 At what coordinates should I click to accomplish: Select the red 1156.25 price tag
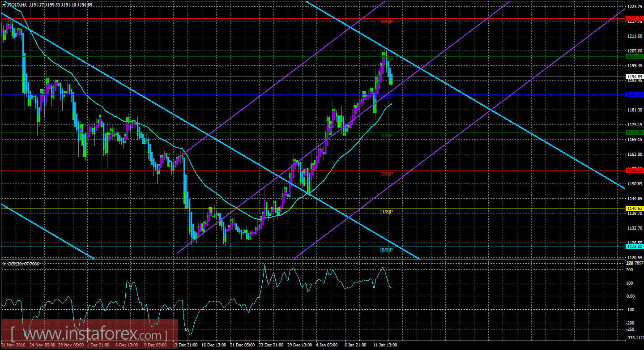[635, 171]
